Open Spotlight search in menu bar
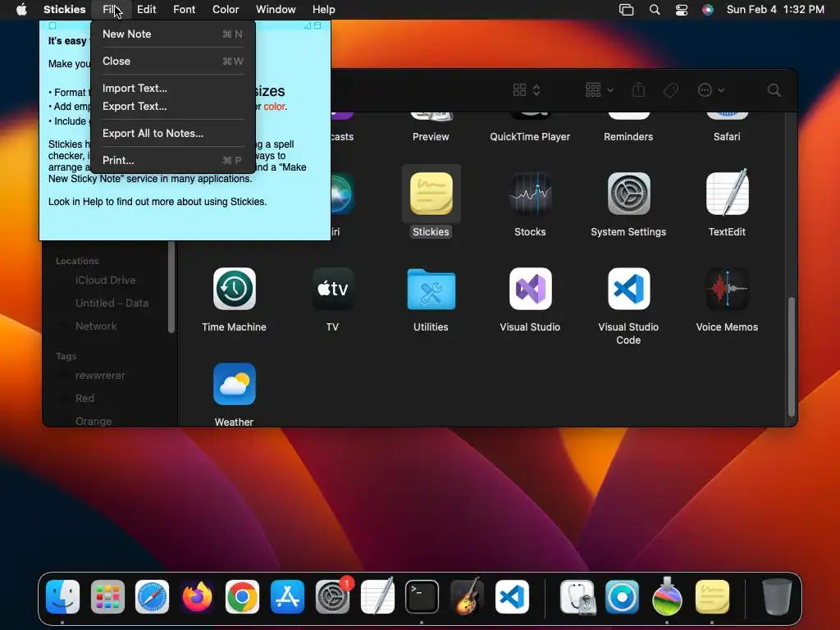Screen dimensions: 840x630 tap(654, 10)
